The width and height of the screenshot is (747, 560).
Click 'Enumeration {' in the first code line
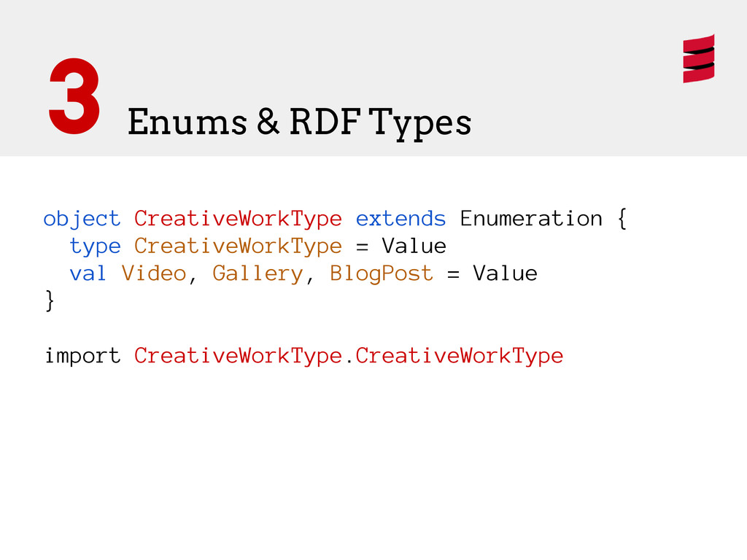(x=543, y=219)
